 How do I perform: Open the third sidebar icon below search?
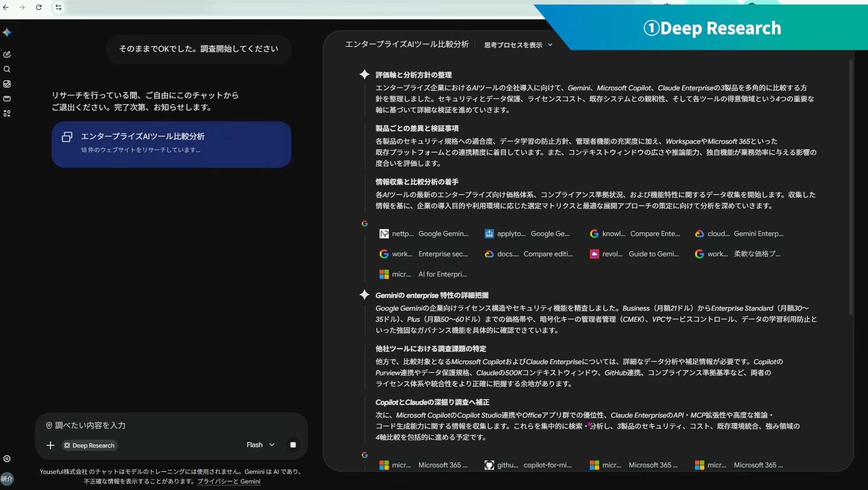[7, 84]
